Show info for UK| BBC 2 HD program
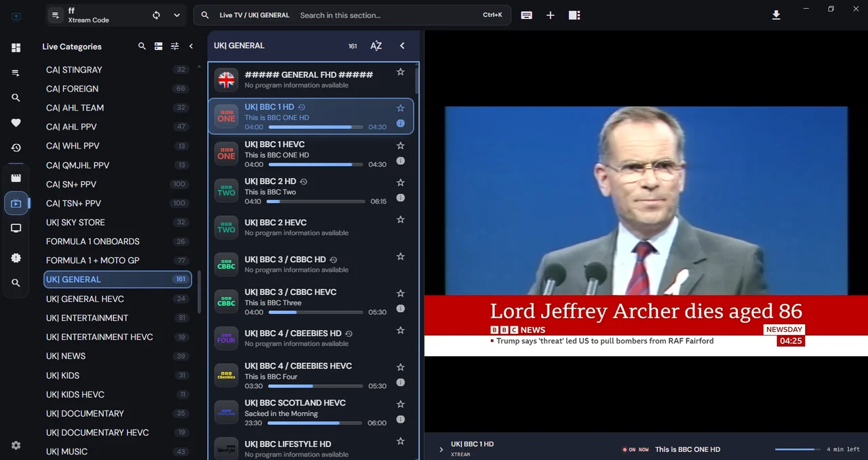868x460 pixels. coord(400,197)
